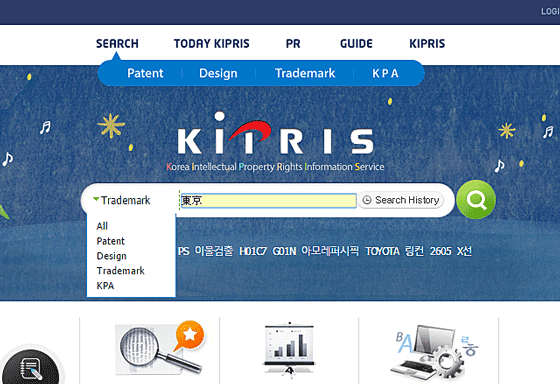Viewport: 560px width, 384px height.
Task: Go to Design search submenu
Action: click(x=218, y=73)
